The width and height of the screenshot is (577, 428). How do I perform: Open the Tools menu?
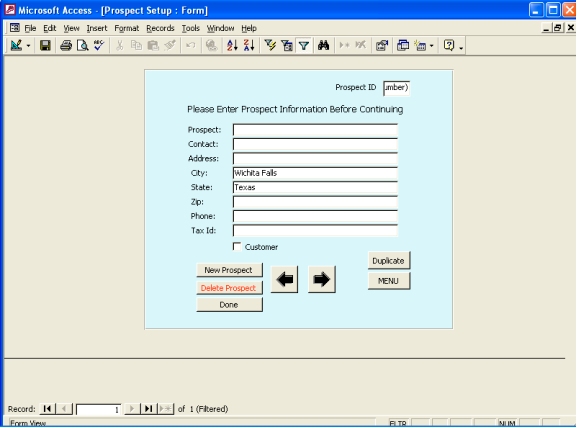coord(190,28)
